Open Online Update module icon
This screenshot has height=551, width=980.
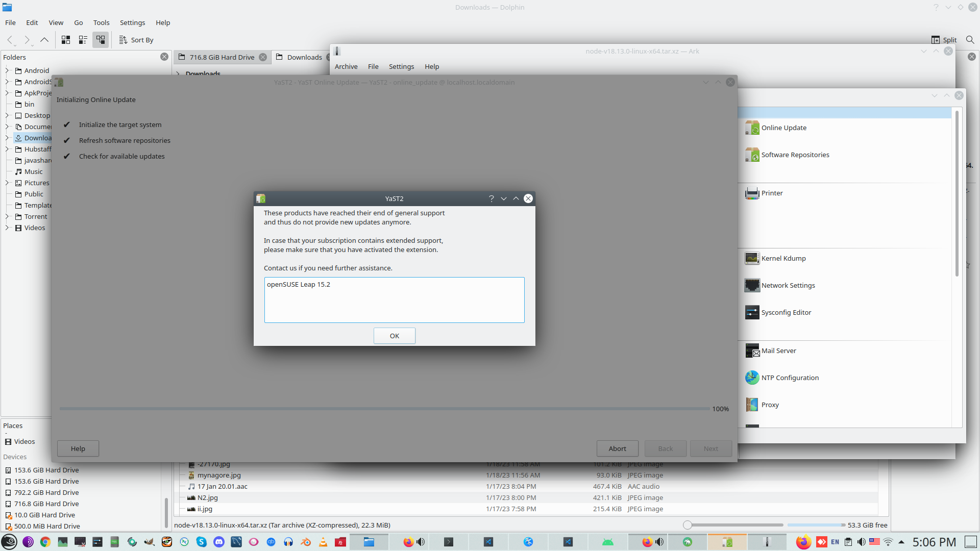752,128
